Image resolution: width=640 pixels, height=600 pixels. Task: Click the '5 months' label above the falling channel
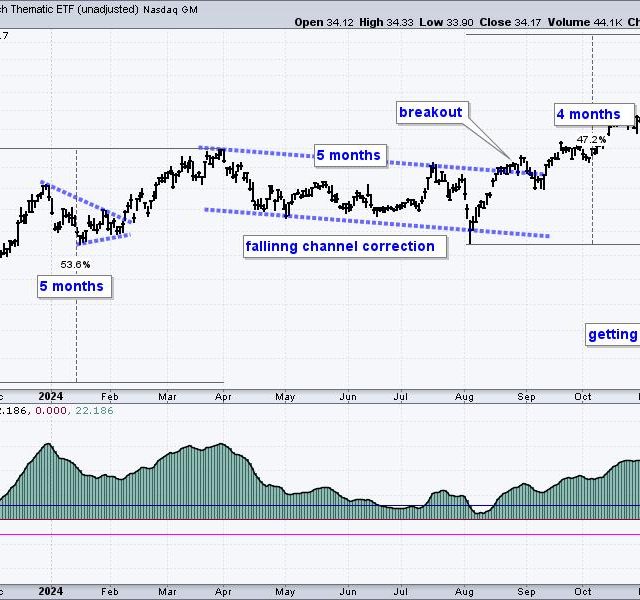[348, 155]
